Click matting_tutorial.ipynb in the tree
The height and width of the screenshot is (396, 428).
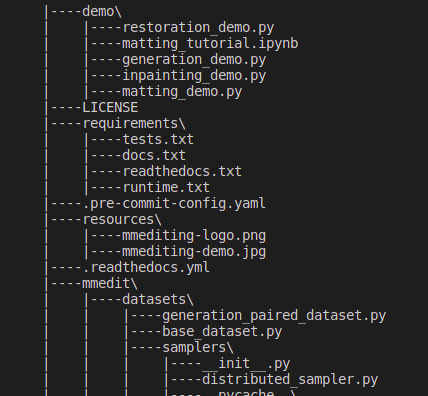coord(210,44)
